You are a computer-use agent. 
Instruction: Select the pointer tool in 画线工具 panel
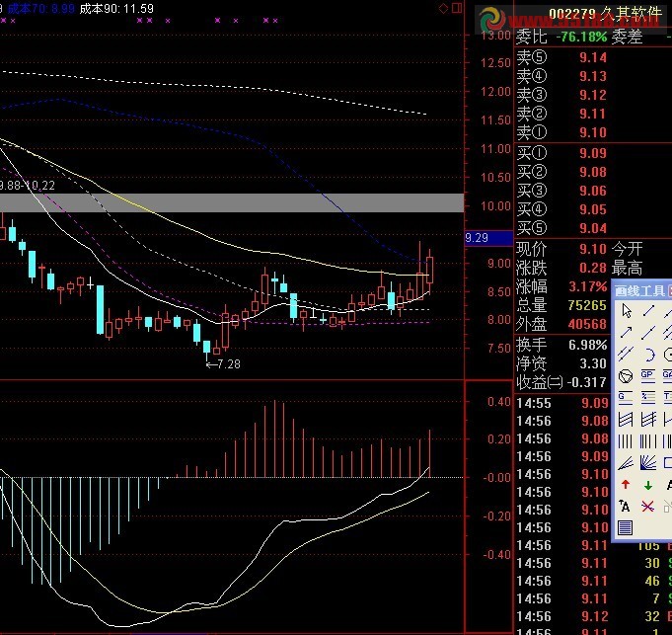[x=627, y=310]
